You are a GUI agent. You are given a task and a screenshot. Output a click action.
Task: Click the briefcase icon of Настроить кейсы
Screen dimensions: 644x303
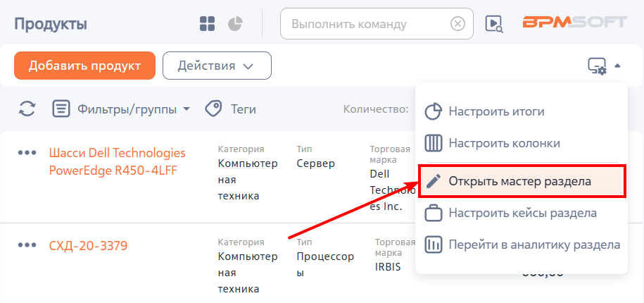434,213
